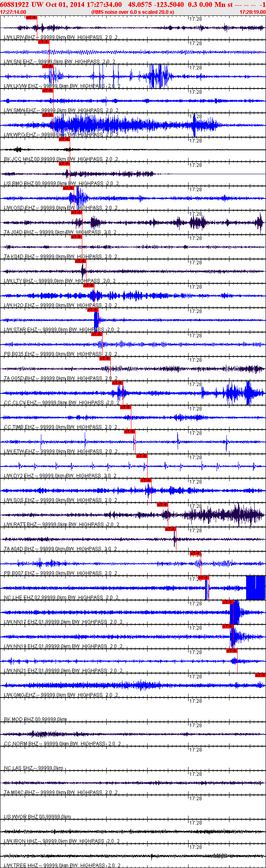266x868 pixels.
Task: Select the red pick flag on UW.NN17 trace
Action: point(227,602)
